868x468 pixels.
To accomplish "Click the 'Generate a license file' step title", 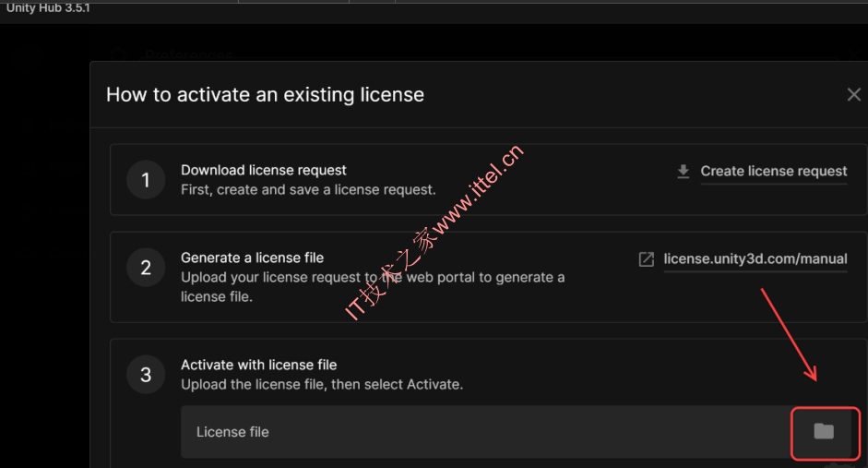I will [252, 258].
